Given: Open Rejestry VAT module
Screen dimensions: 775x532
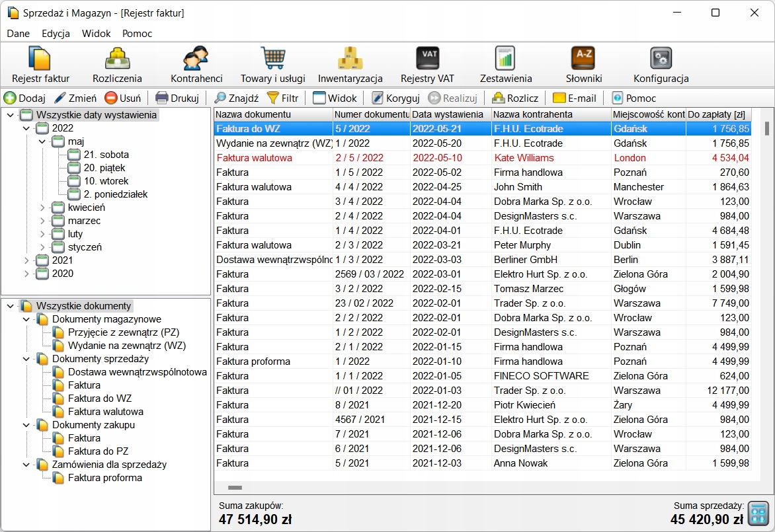Looking at the screenshot, I should coord(427,65).
